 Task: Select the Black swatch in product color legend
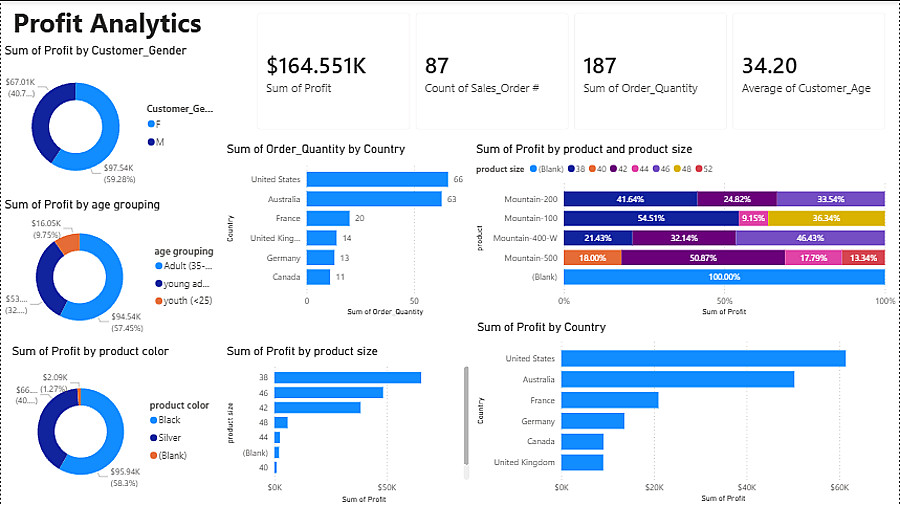coord(154,420)
